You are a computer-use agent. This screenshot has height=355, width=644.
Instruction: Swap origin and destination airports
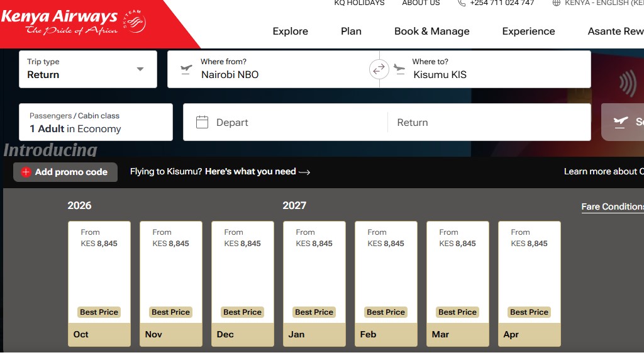(379, 69)
